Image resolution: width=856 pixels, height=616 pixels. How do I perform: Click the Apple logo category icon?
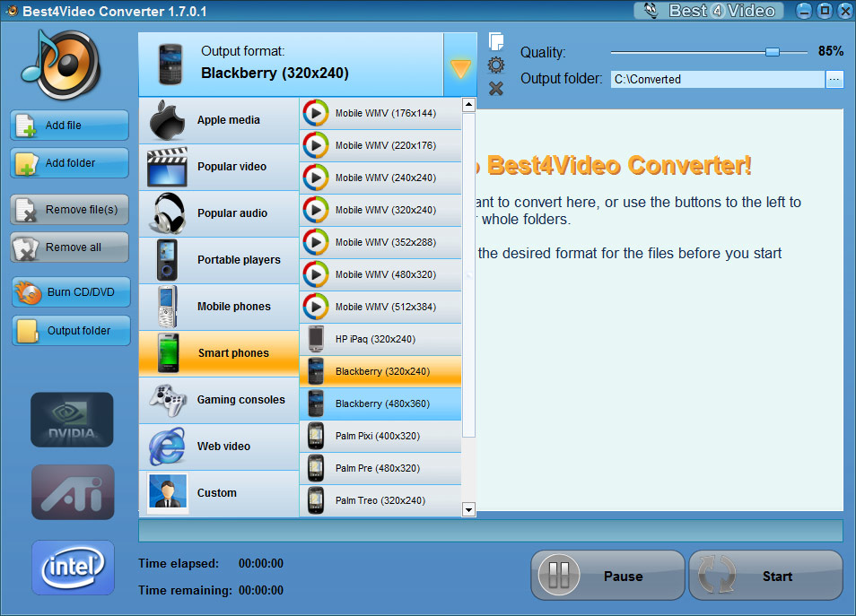point(167,120)
